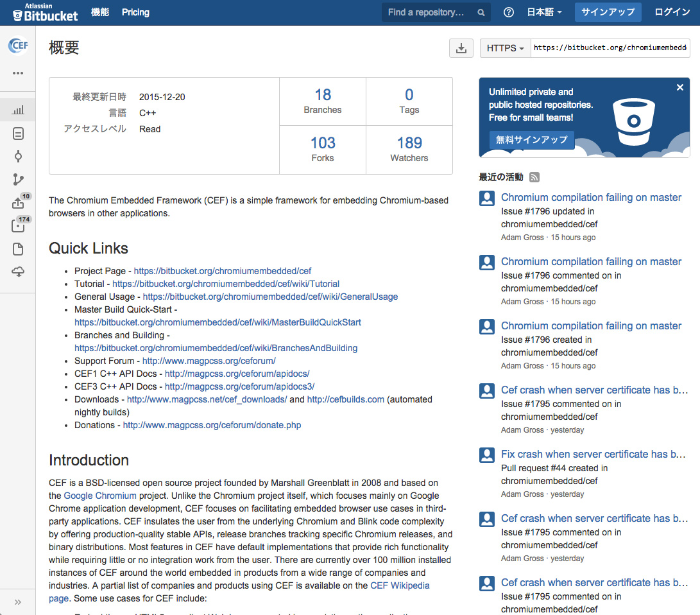Open the GeneralUsage wiki link
700x615 pixels.
coord(270,297)
